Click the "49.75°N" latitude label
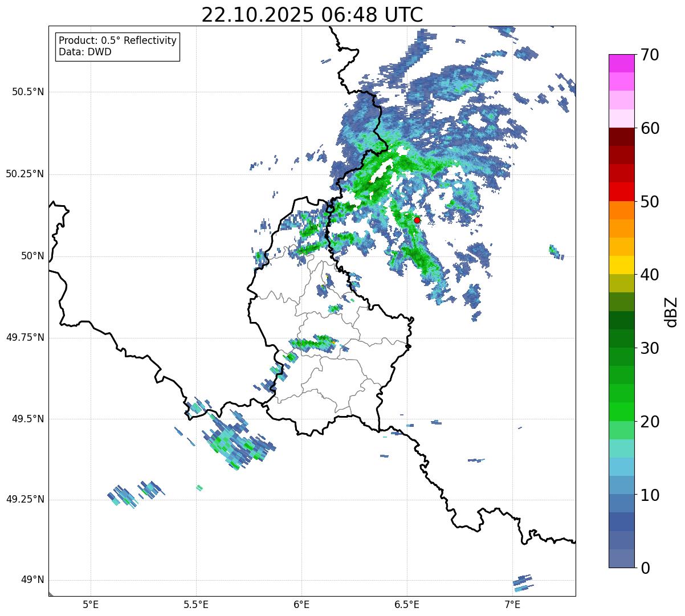 [25, 337]
